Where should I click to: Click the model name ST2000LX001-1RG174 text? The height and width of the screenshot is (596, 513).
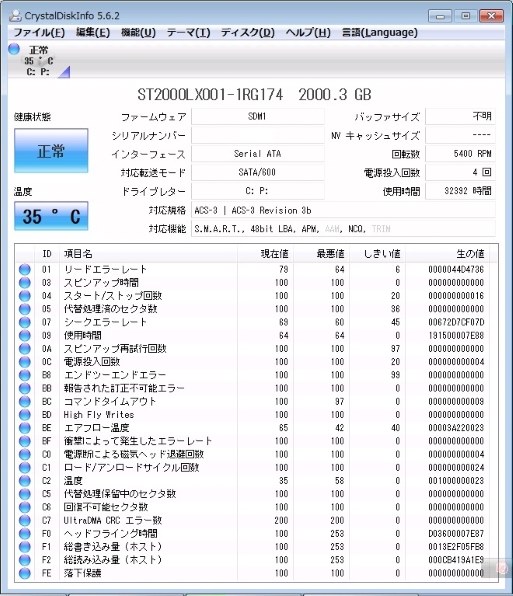coord(210,95)
